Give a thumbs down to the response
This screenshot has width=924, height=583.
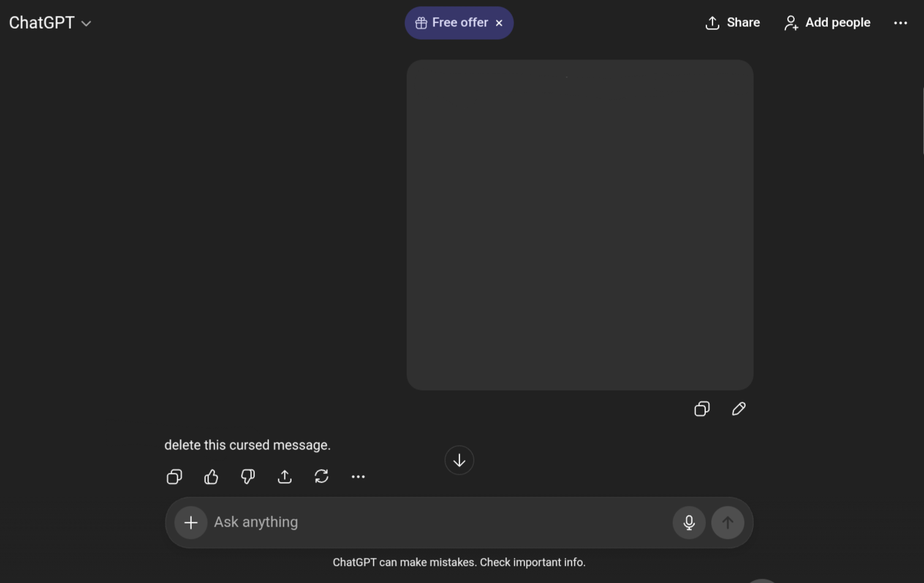[248, 476]
